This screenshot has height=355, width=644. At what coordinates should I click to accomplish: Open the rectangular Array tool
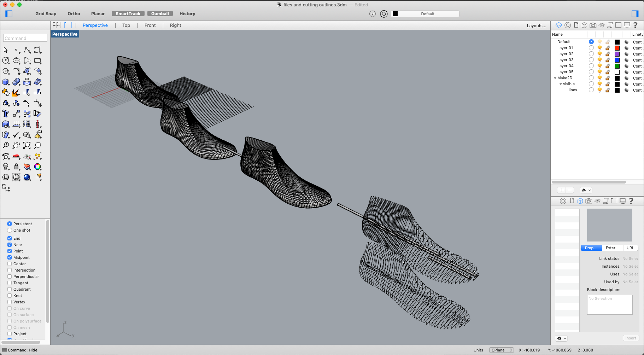[27, 124]
